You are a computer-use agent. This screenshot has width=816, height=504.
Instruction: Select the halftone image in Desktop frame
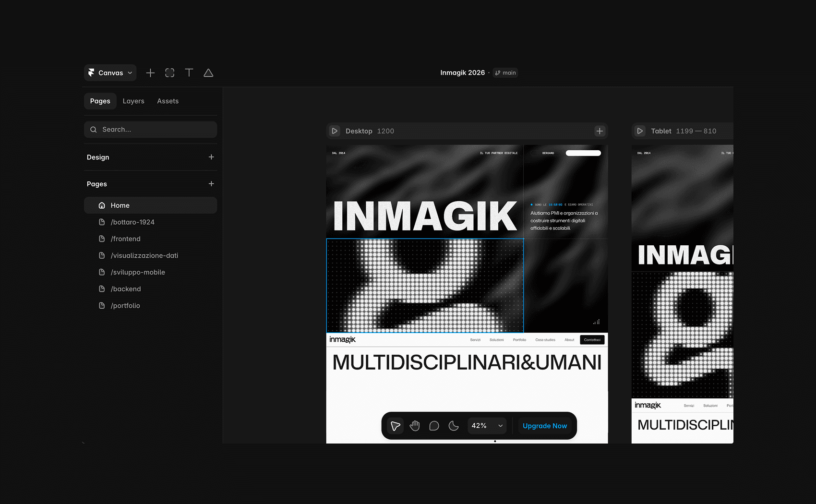click(x=425, y=286)
